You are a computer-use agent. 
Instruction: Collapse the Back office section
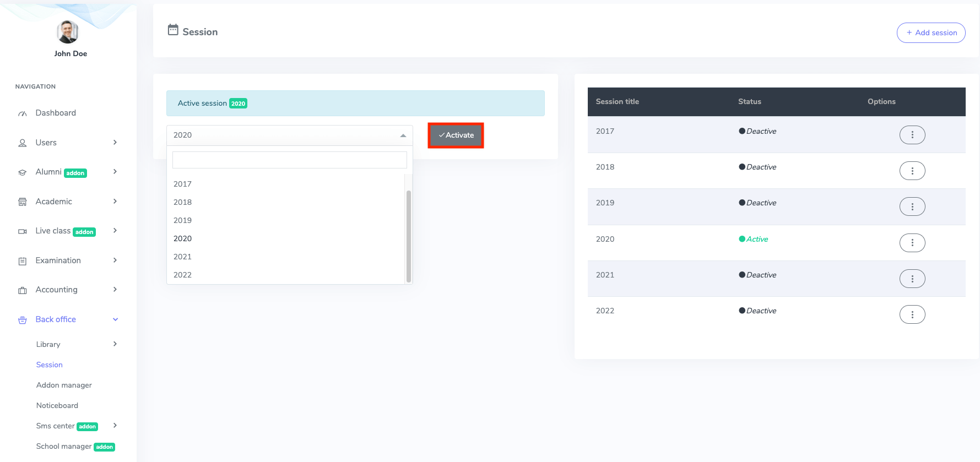[x=115, y=319]
